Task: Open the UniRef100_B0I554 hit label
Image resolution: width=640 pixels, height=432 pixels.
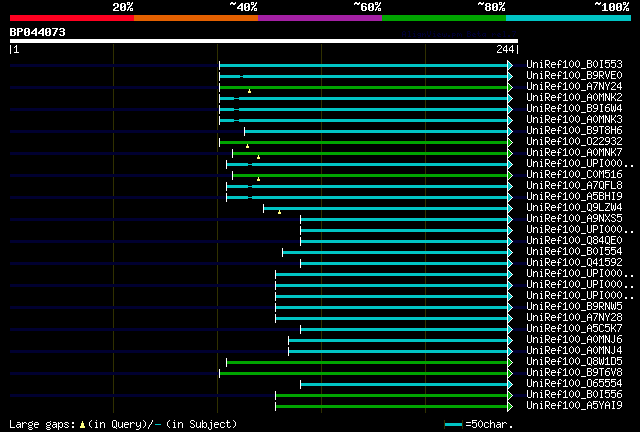Action: [574, 252]
